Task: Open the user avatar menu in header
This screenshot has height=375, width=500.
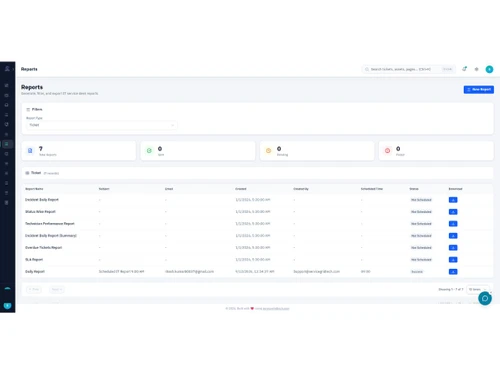Action: (489, 69)
